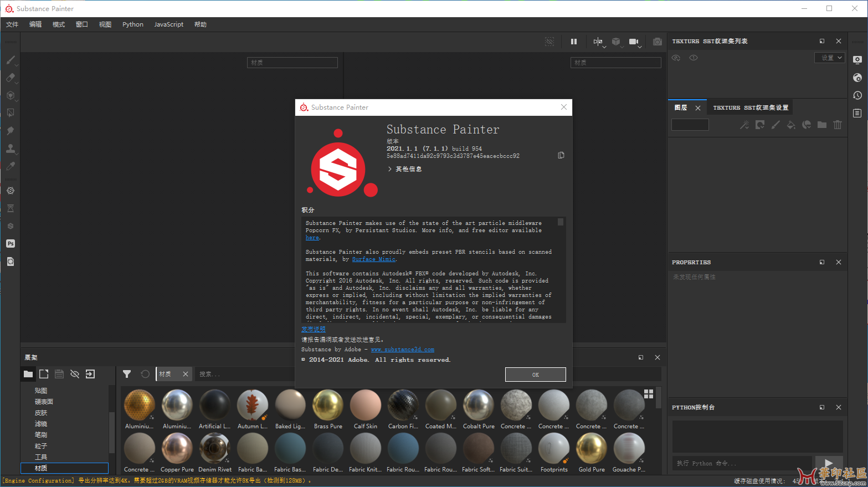The width and height of the screenshot is (868, 487).
Task: Toggle solo eye icon in Texture Set list
Action: (694, 58)
